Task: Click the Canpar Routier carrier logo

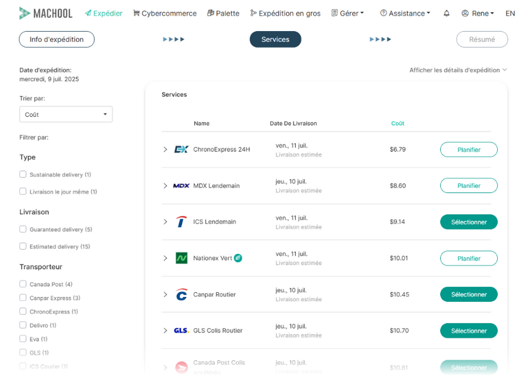Action: (x=181, y=294)
